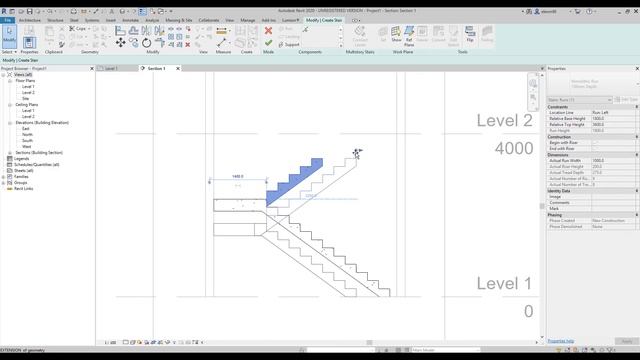Image resolution: width=640 pixels, height=360 pixels.
Task: Collapse the Dimensions section in Properties
Action: click(x=636, y=155)
